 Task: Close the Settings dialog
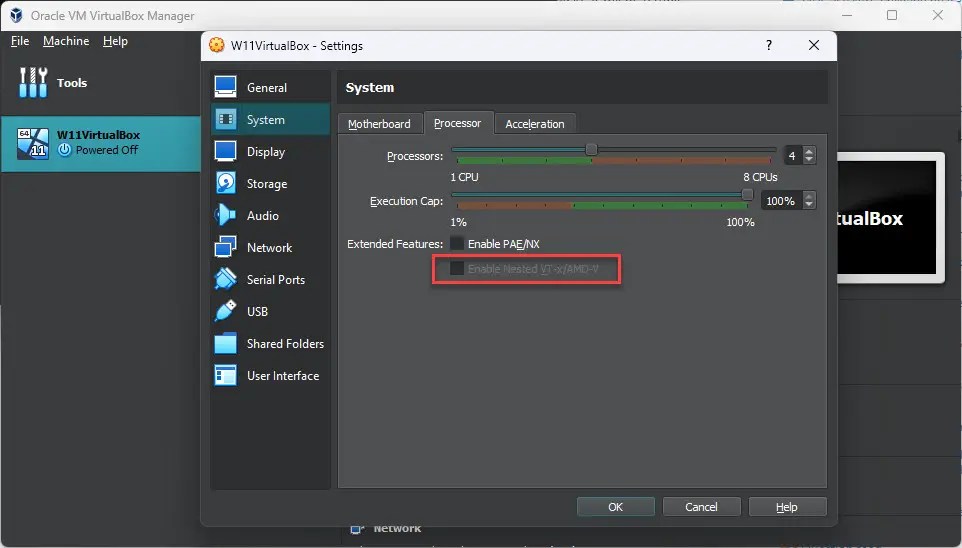(x=814, y=45)
